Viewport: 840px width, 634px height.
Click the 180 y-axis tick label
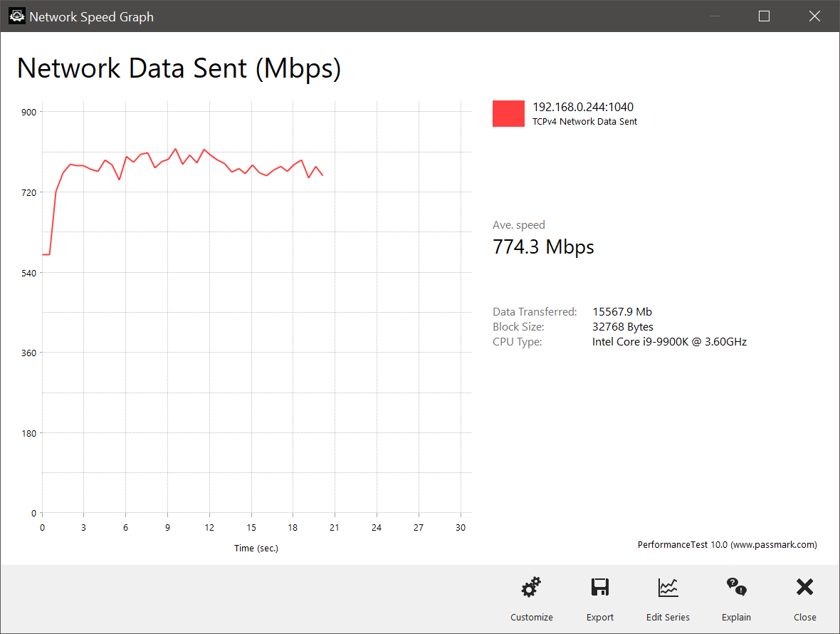[x=28, y=434]
